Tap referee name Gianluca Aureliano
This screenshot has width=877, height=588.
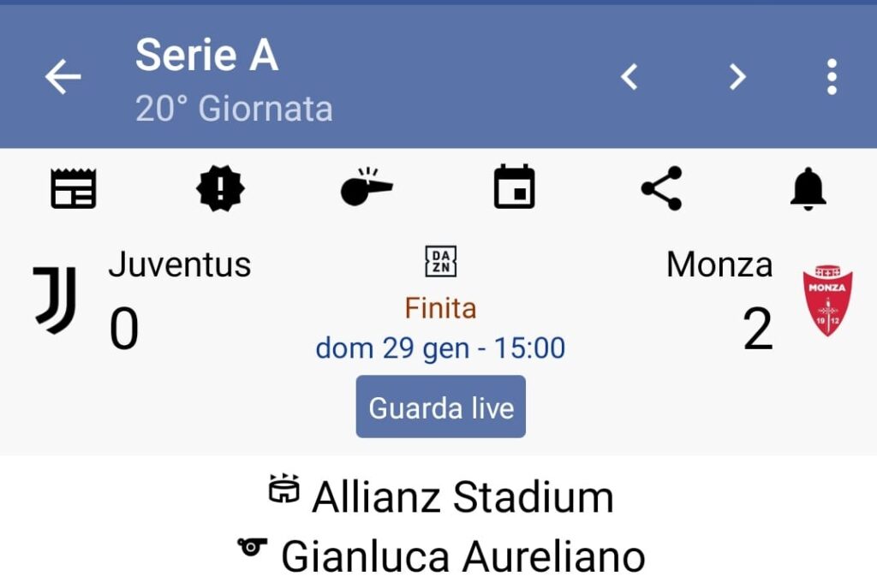(462, 556)
